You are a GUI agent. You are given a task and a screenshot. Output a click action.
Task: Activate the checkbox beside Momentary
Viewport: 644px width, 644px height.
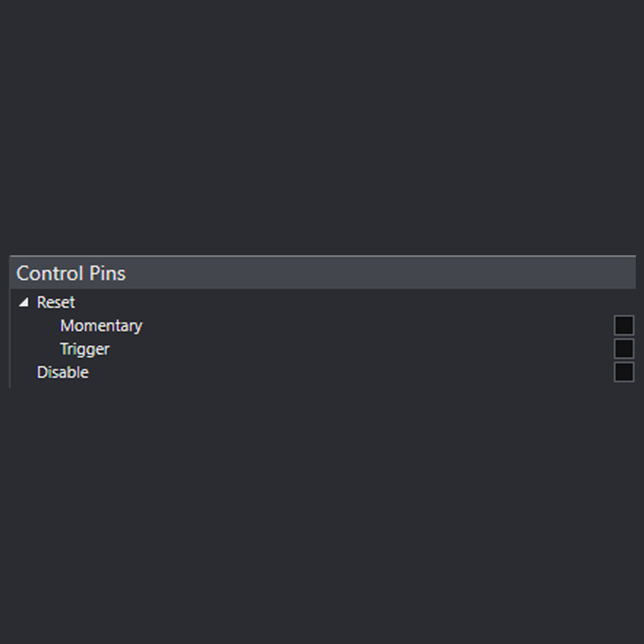click(623, 325)
